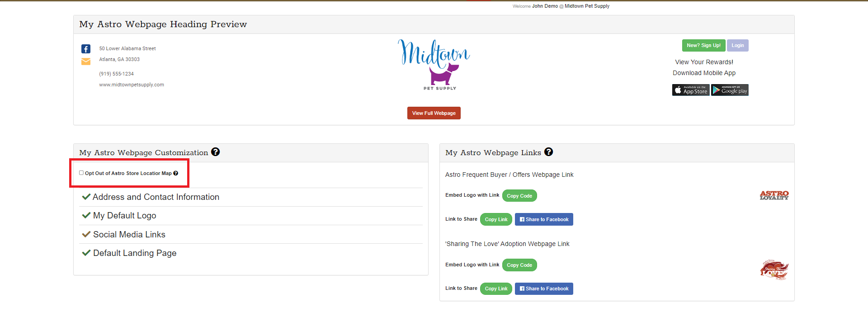The width and height of the screenshot is (868, 317).
Task: Open help icon beside Webpage Links heading
Action: pos(548,152)
